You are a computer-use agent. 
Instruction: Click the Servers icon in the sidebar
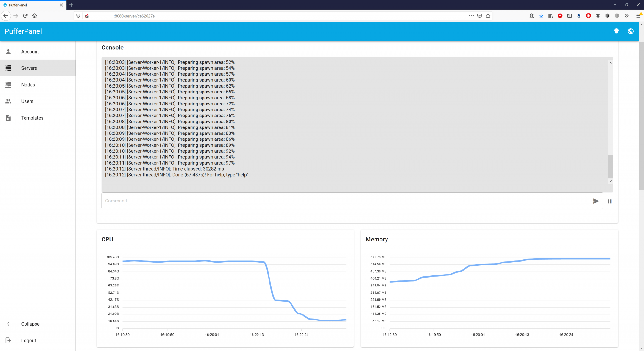pos(8,68)
